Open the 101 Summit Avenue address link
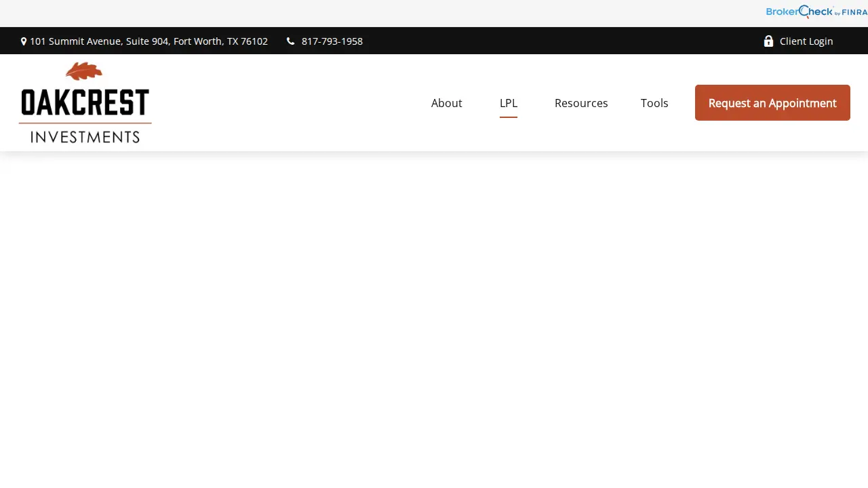This screenshot has height=488, width=868. pos(149,41)
